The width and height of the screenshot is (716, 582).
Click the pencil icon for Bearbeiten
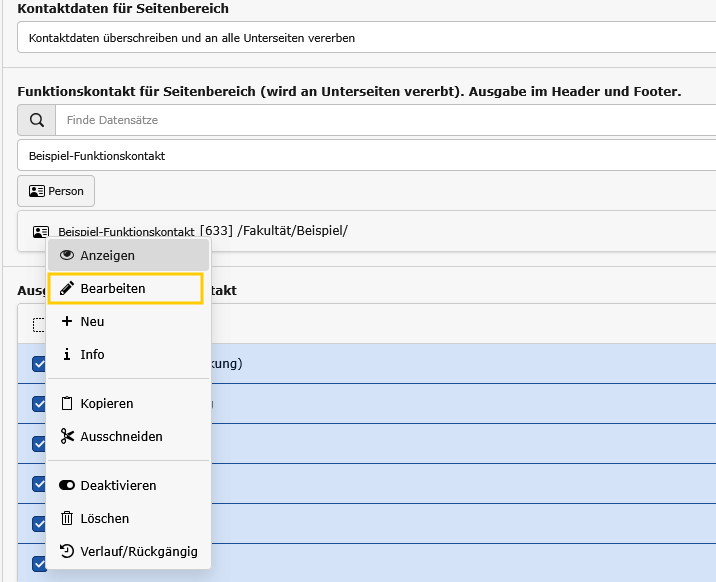click(x=67, y=289)
